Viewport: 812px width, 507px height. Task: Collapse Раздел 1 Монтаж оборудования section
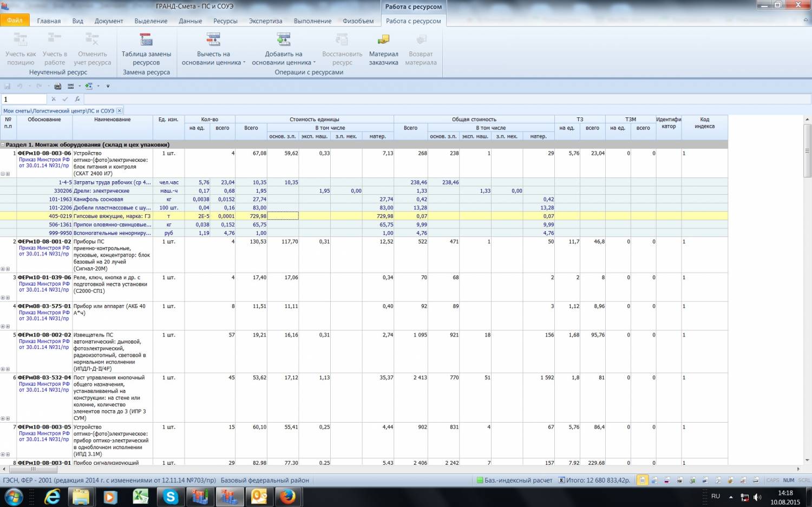3,145
